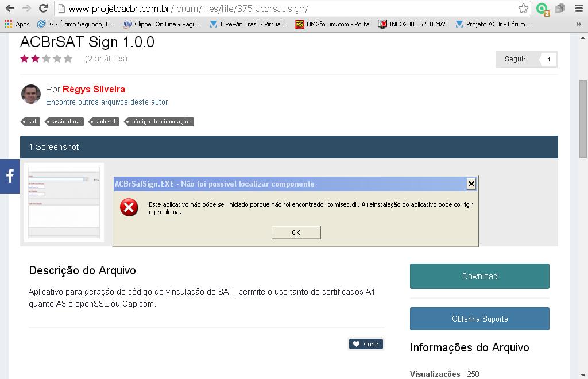The image size is (588, 379).
Task: Bookmark this page with the star icon
Action: click(523, 8)
